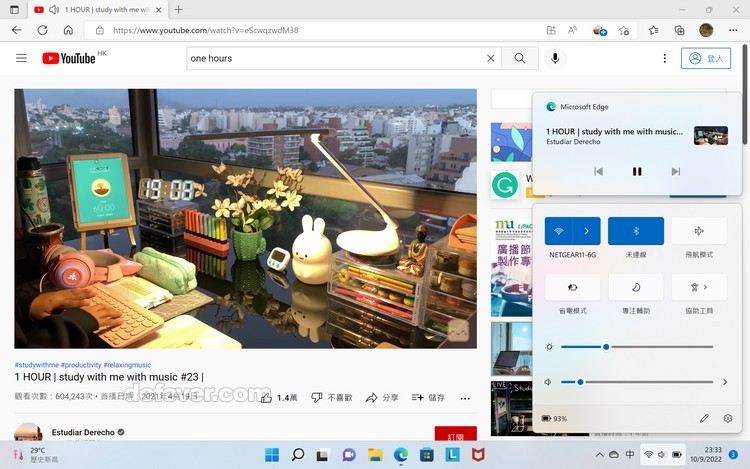Viewport: 750px width, 469px height.
Task: Clear the search box with X
Action: coord(491,58)
